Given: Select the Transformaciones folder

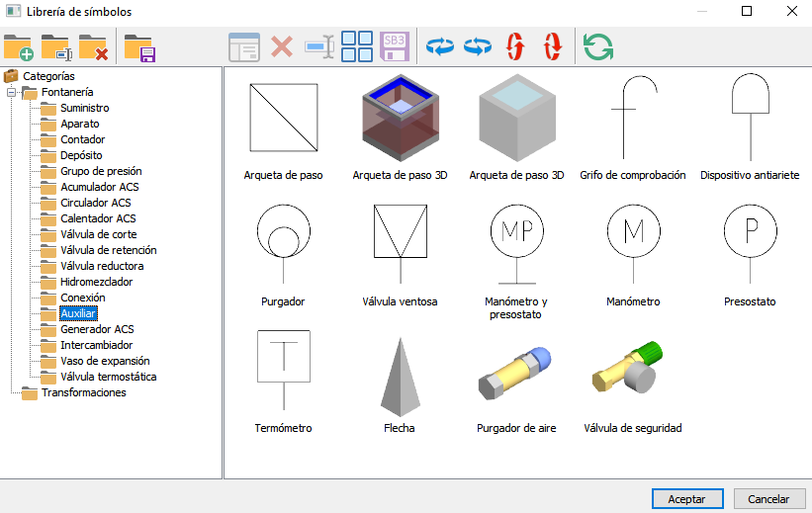Looking at the screenshot, I should pyautogui.click(x=84, y=392).
